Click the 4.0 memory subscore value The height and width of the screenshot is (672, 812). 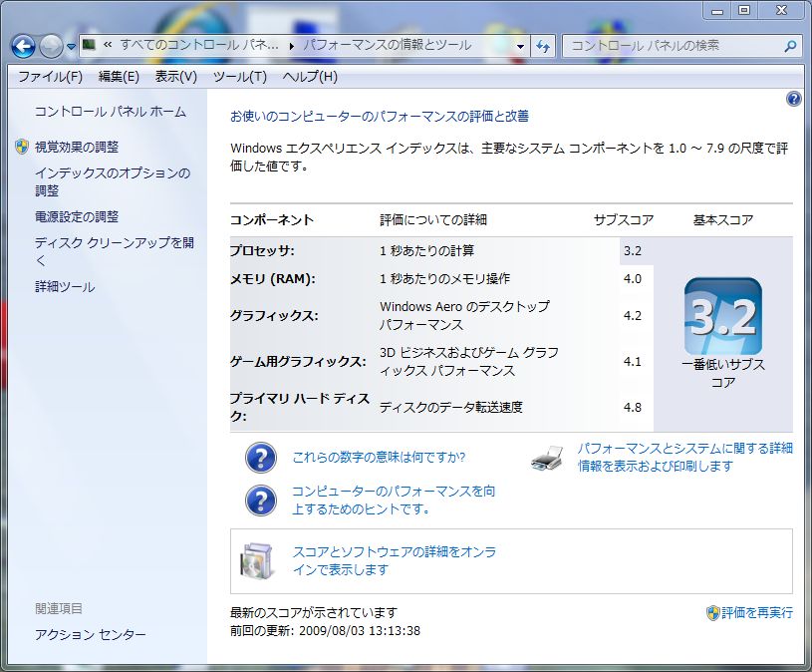(x=633, y=279)
